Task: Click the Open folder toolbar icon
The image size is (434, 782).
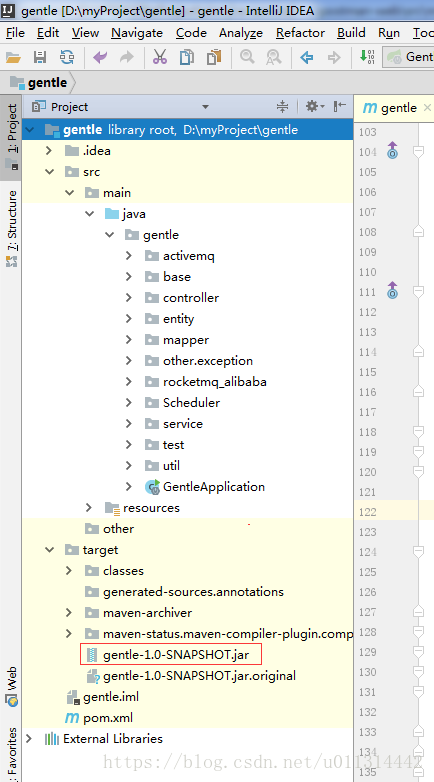Action: 13,57
